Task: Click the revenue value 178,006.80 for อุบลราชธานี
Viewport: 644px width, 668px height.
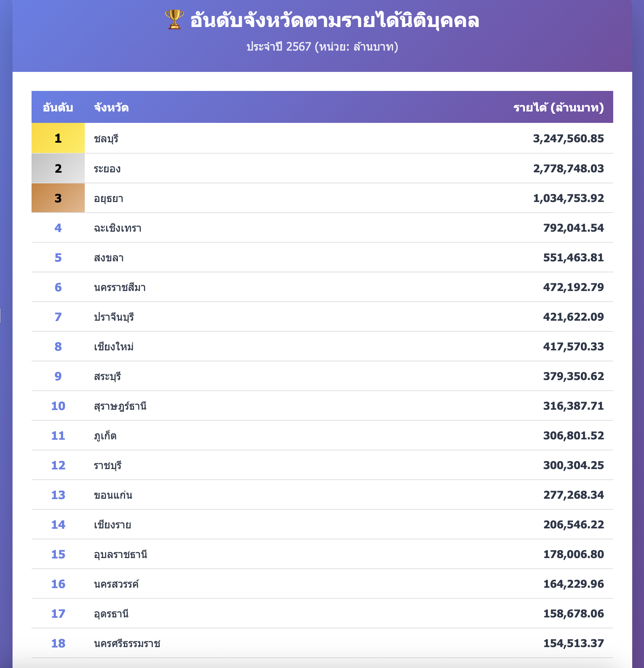Action: point(573,554)
